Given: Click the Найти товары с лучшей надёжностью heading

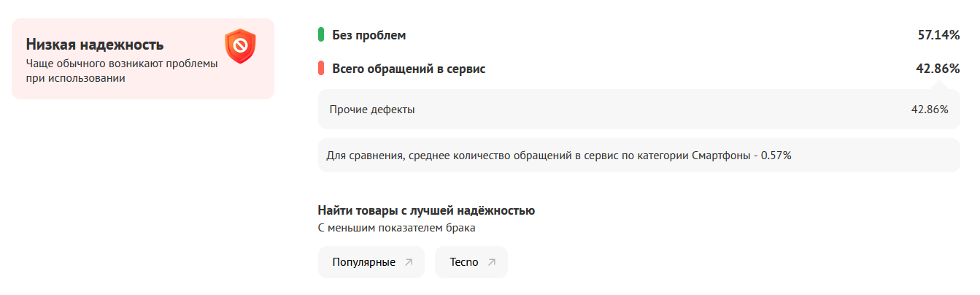Looking at the screenshot, I should point(426,211).
